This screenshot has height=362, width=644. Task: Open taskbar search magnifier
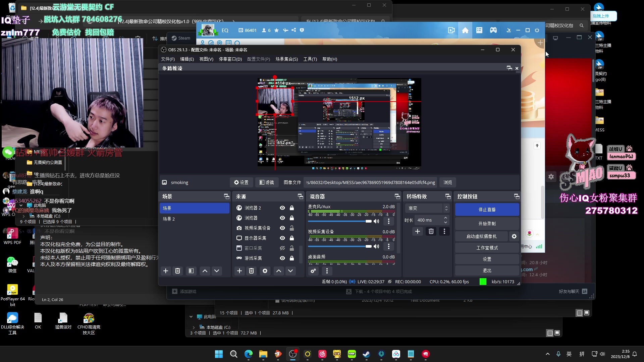[x=234, y=354]
